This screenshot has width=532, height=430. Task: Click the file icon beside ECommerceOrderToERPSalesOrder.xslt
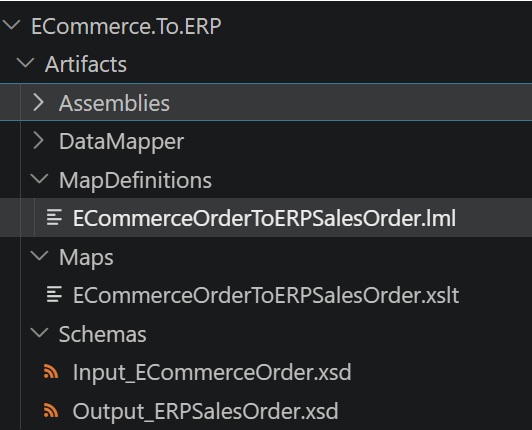tap(54, 294)
